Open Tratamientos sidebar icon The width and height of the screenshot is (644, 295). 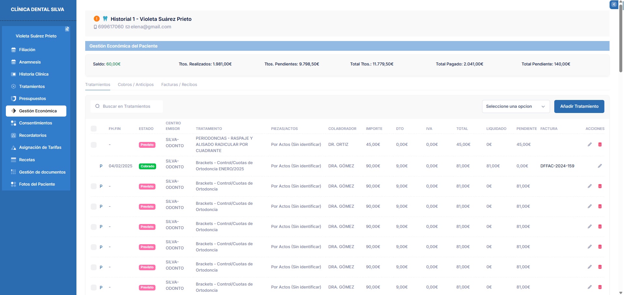tap(13, 86)
